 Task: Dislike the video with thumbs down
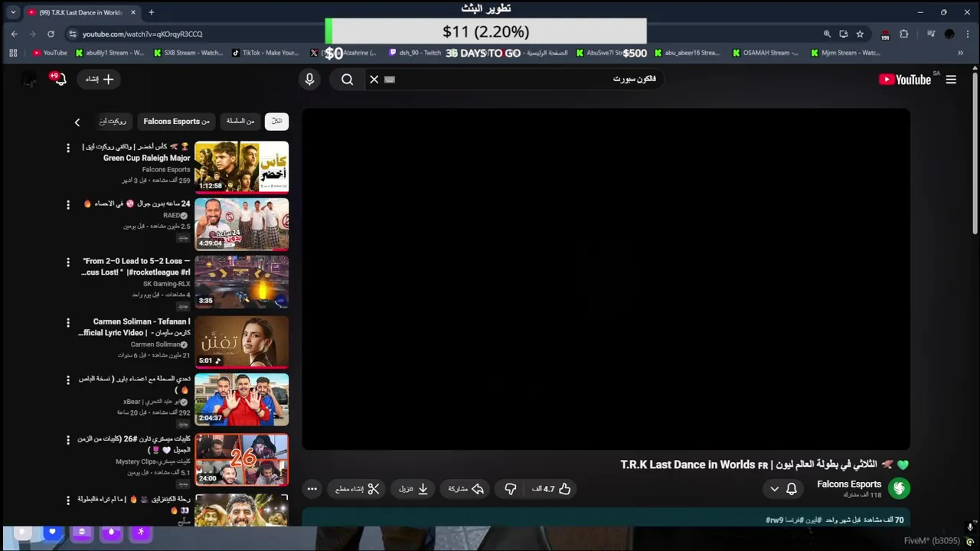(x=511, y=489)
